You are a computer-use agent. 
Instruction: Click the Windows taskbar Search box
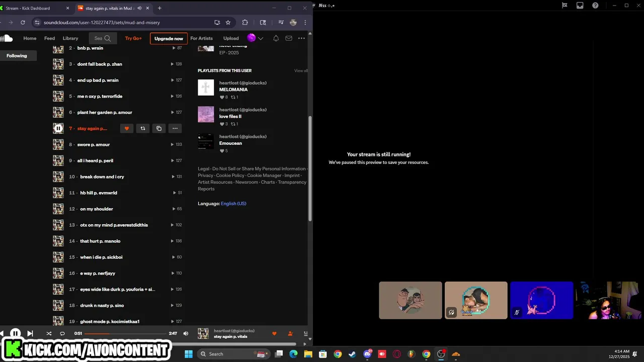(x=234, y=354)
